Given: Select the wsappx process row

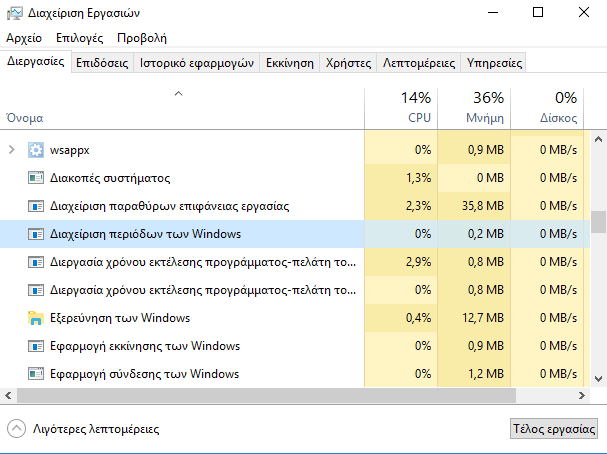Looking at the screenshot, I should (295, 150).
